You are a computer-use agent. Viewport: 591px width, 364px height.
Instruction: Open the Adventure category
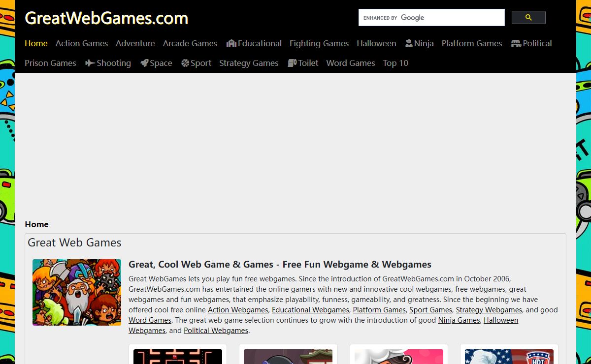tap(135, 43)
